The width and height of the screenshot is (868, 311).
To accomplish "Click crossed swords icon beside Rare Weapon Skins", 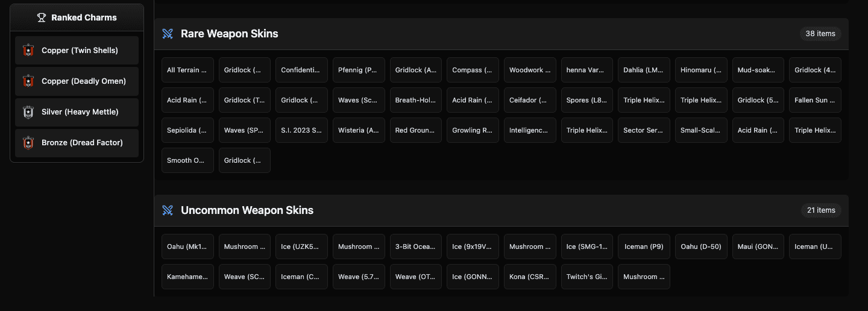I will click(168, 34).
